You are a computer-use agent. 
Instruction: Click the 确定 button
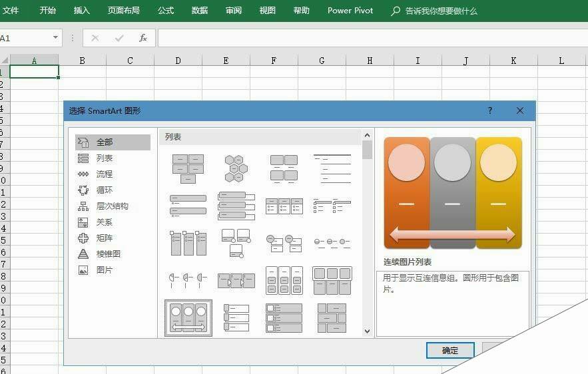coord(450,351)
